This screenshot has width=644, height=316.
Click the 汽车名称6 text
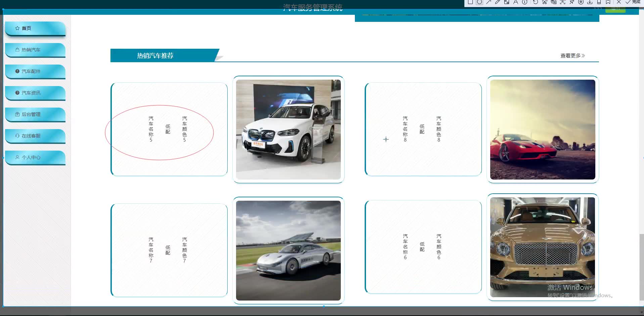[405, 247]
